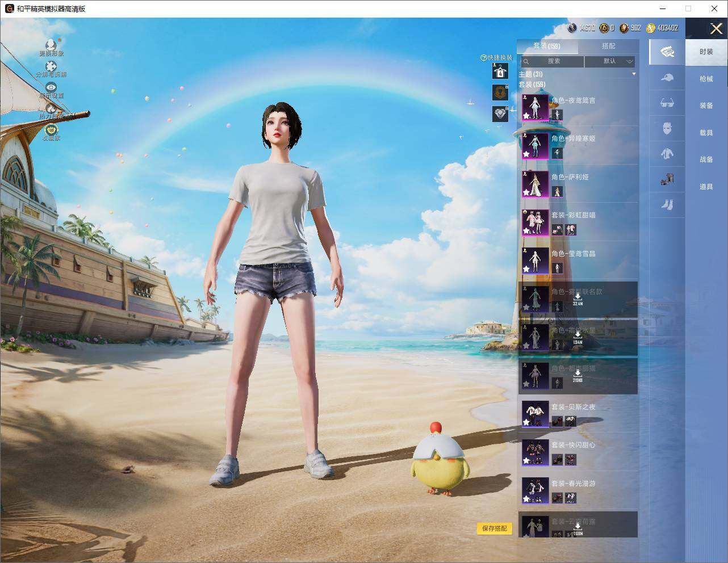Image resolution: width=728 pixels, height=563 pixels.
Task: Minimize the 和平精英模拟器高清版 window
Action: coord(662,9)
